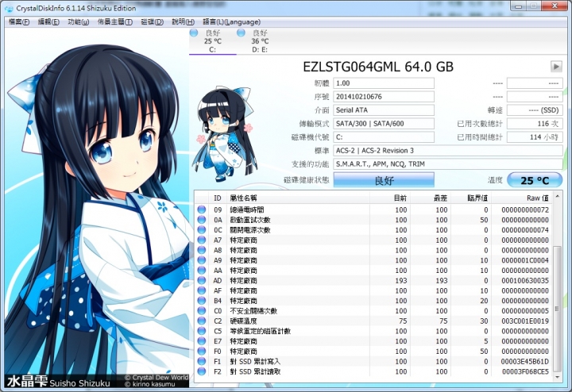This screenshot has height=392, width=572.
Task: Select the D: E: drive tab at 36 °C
Action: [x=260, y=40]
